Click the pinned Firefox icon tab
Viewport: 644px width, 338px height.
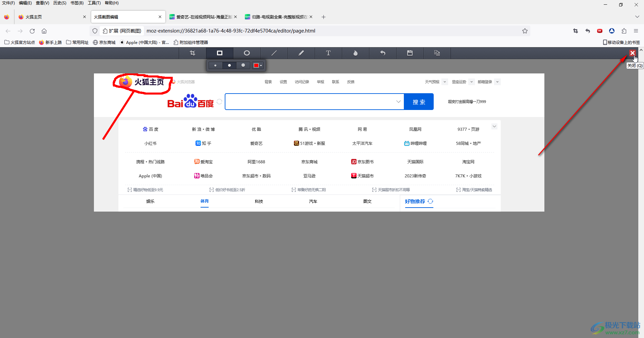(7, 17)
